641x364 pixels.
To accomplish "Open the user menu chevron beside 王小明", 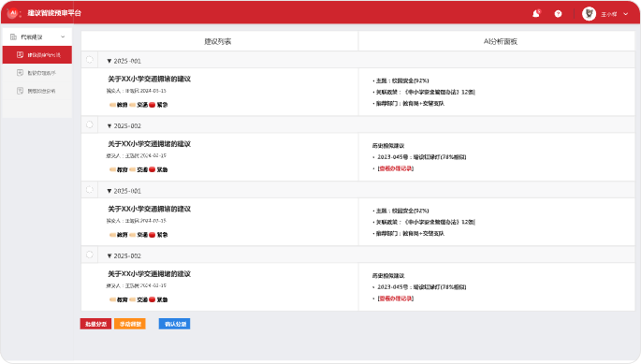I will (625, 14).
